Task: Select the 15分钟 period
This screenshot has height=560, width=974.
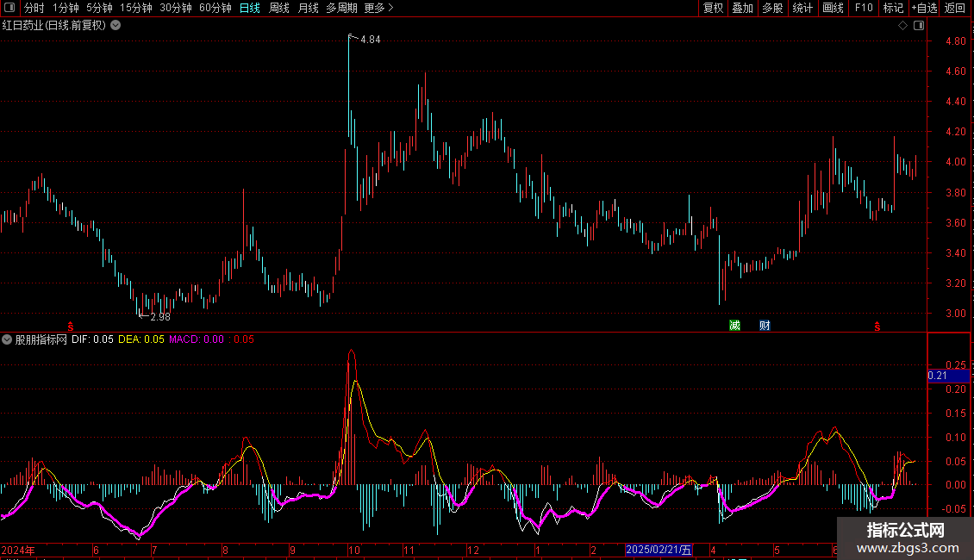Action: 135,8
